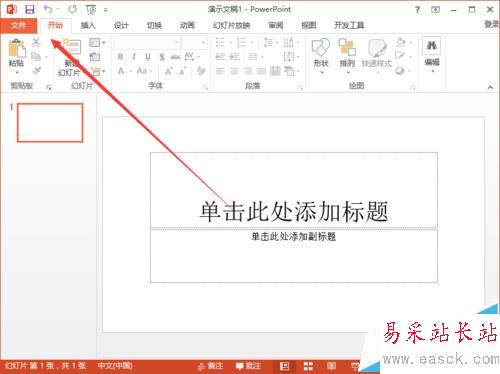Viewport: 500px width, 374px height.
Task: Save presentation via quick access icon
Action: tap(30, 9)
